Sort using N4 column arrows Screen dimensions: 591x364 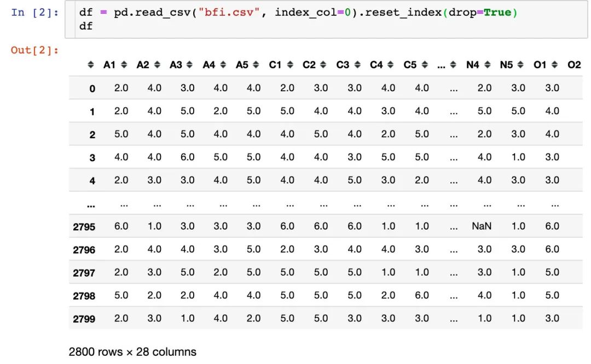[488, 64]
